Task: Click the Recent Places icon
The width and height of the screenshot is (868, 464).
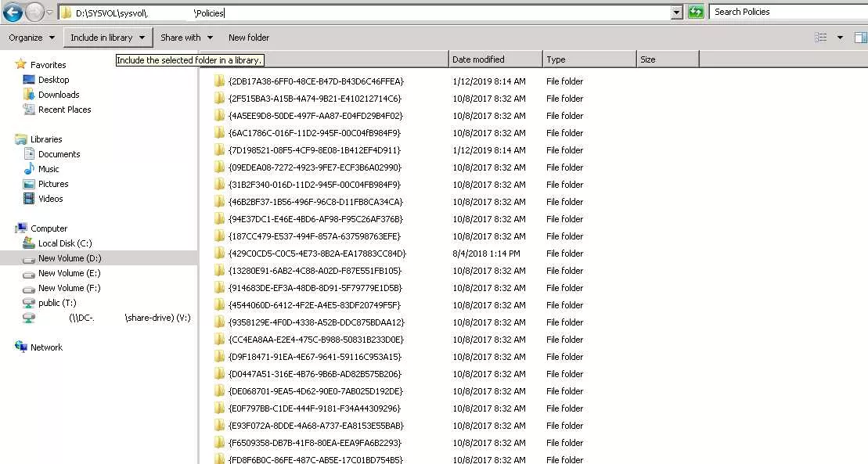Action: (x=29, y=110)
